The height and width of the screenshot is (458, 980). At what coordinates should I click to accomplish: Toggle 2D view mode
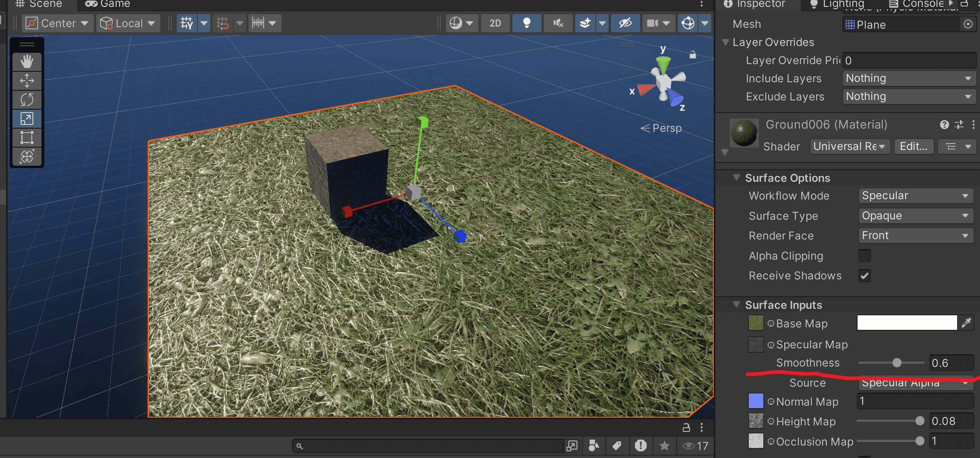pos(495,23)
